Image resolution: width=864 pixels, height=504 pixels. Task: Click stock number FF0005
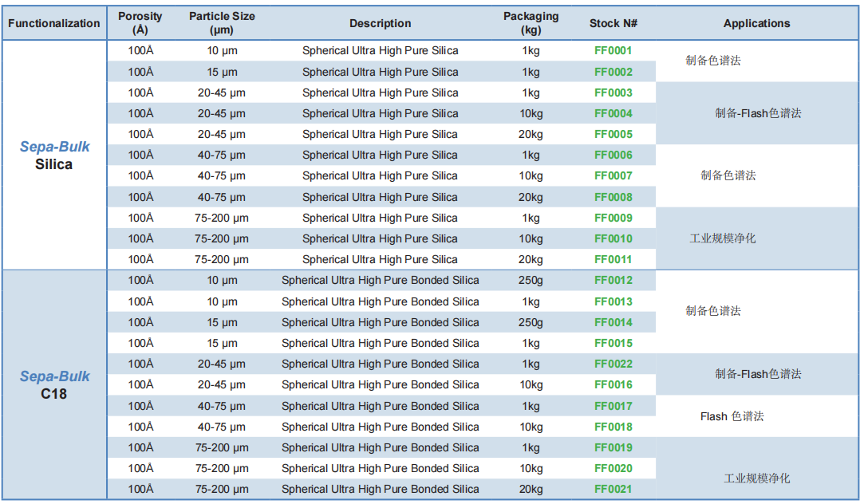click(613, 135)
